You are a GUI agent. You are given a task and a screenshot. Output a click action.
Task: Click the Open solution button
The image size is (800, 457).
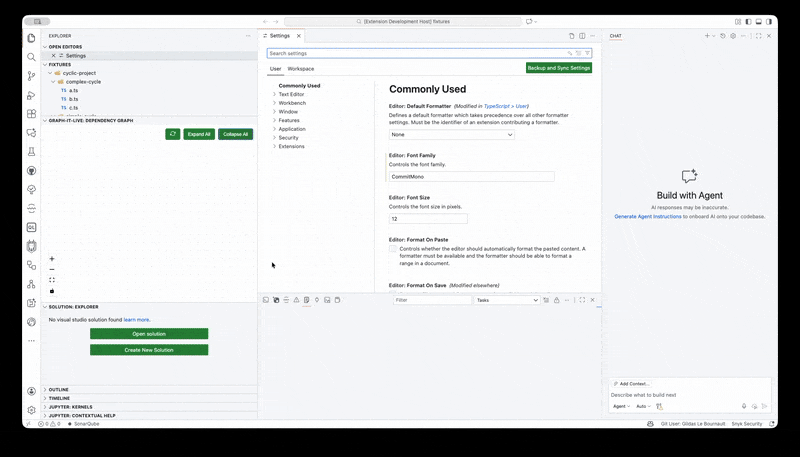pyautogui.click(x=149, y=334)
